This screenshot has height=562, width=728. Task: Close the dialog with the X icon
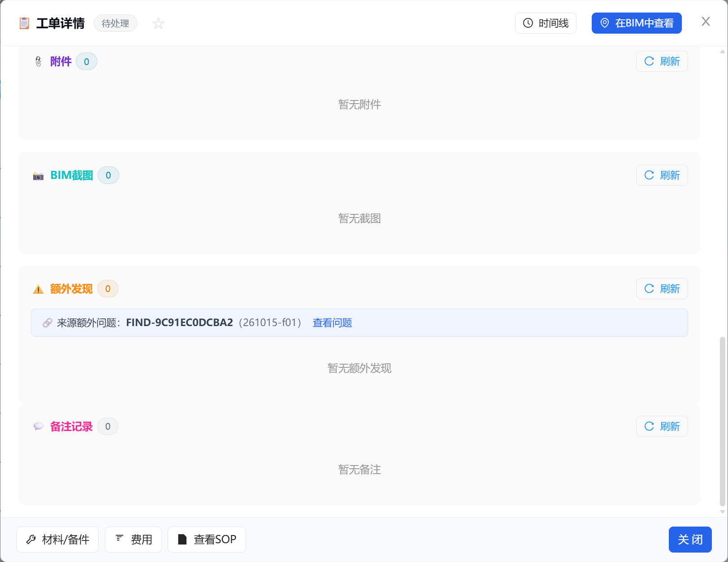[x=706, y=22]
